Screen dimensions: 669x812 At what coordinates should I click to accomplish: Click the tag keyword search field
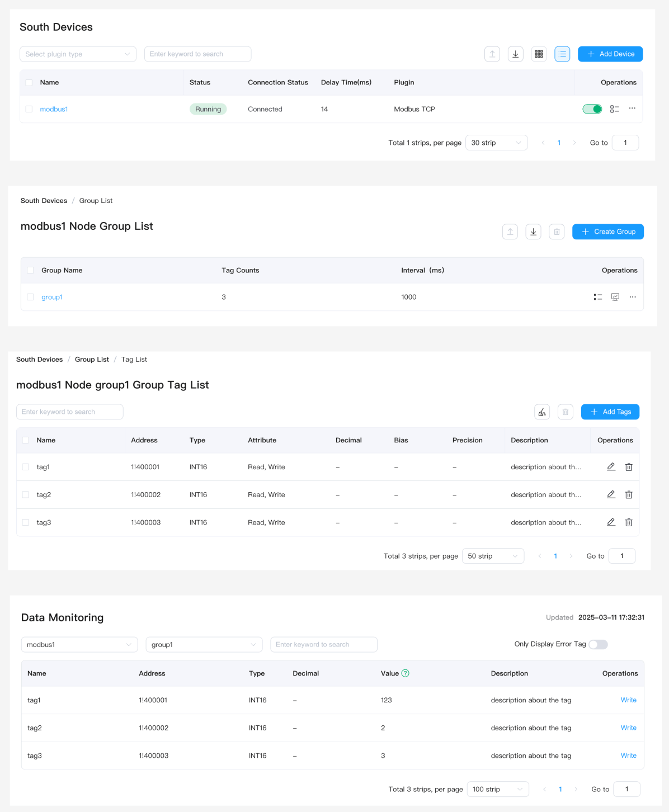point(70,412)
